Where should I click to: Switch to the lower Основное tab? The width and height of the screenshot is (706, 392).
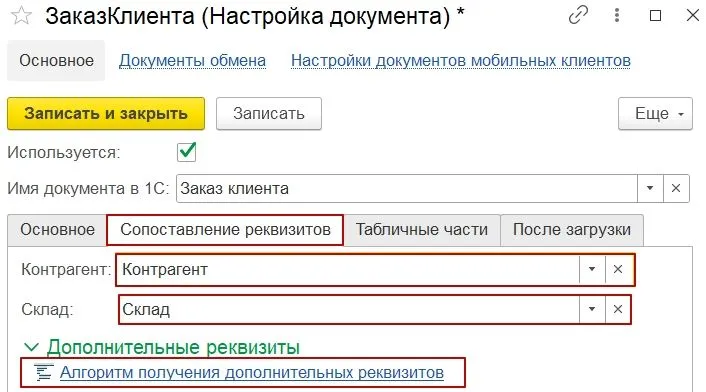(x=57, y=230)
